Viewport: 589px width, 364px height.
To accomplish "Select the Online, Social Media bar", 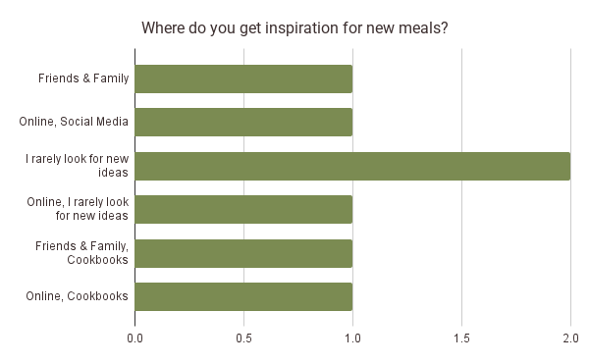I will click(x=243, y=122).
